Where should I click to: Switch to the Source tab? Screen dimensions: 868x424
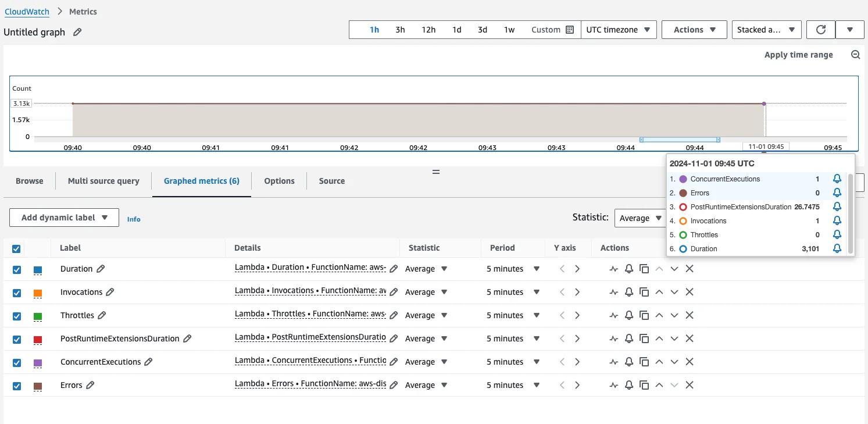(x=331, y=181)
